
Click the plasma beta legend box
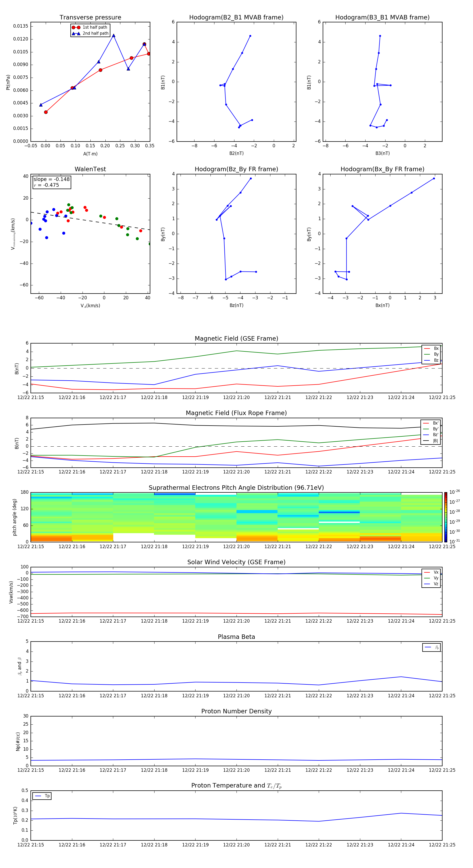(x=431, y=647)
